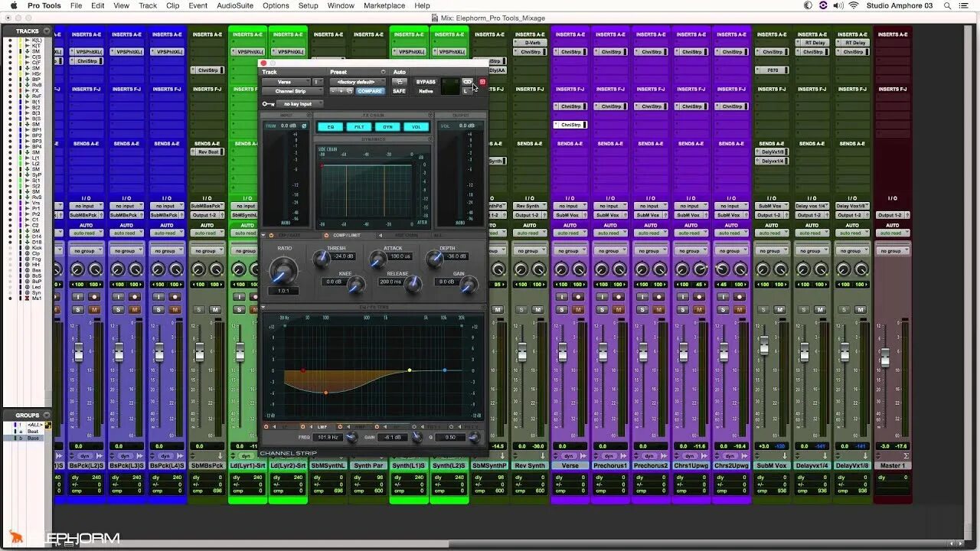Click the red low band node on EQ graph
Viewport: 980px width, 551px height.
click(303, 370)
